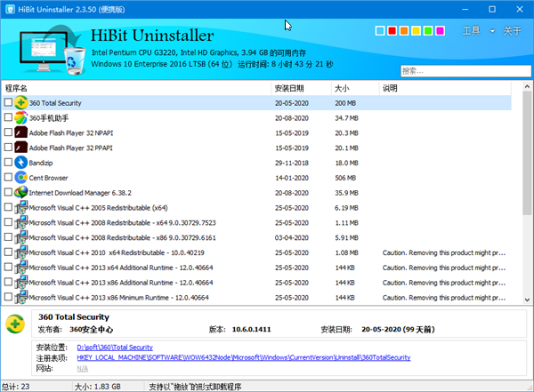Click the 03-04-2020 install date cell
This screenshot has height=392, width=534.
tap(292, 238)
